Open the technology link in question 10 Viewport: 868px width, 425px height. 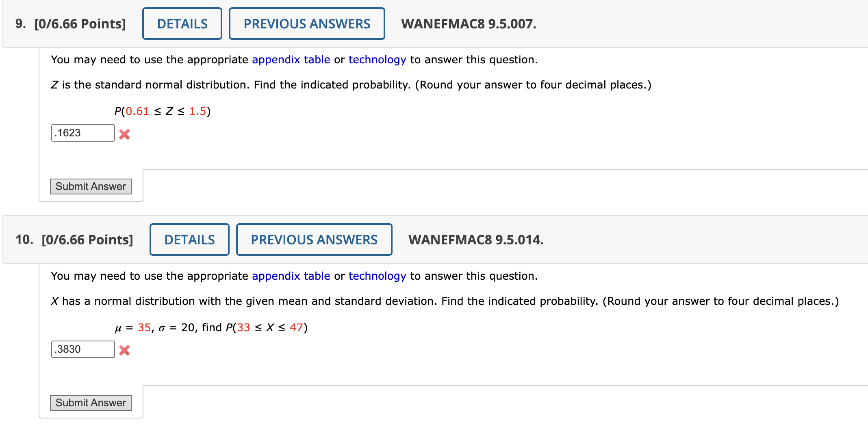[377, 276]
